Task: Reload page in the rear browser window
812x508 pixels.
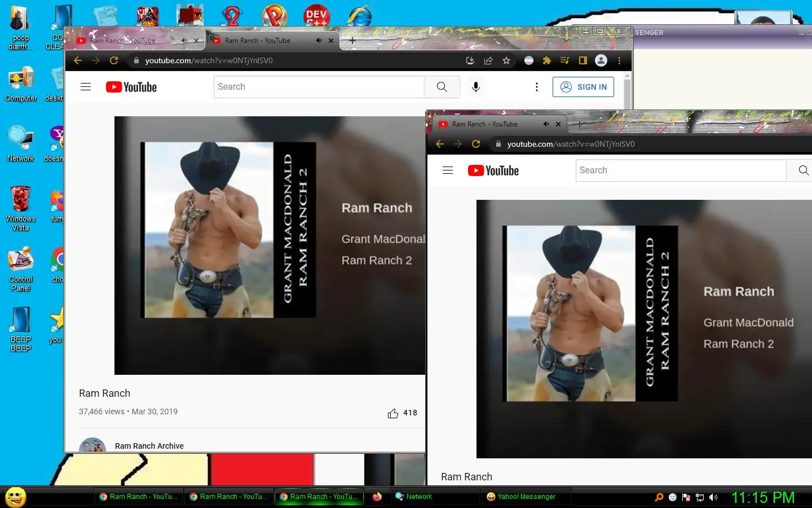Action: 114,60
